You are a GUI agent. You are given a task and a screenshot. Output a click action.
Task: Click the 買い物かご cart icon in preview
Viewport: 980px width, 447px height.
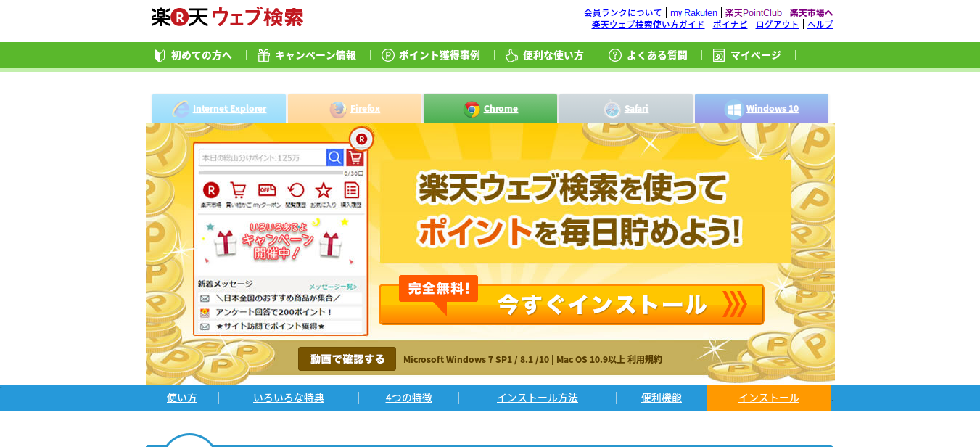[x=238, y=190]
